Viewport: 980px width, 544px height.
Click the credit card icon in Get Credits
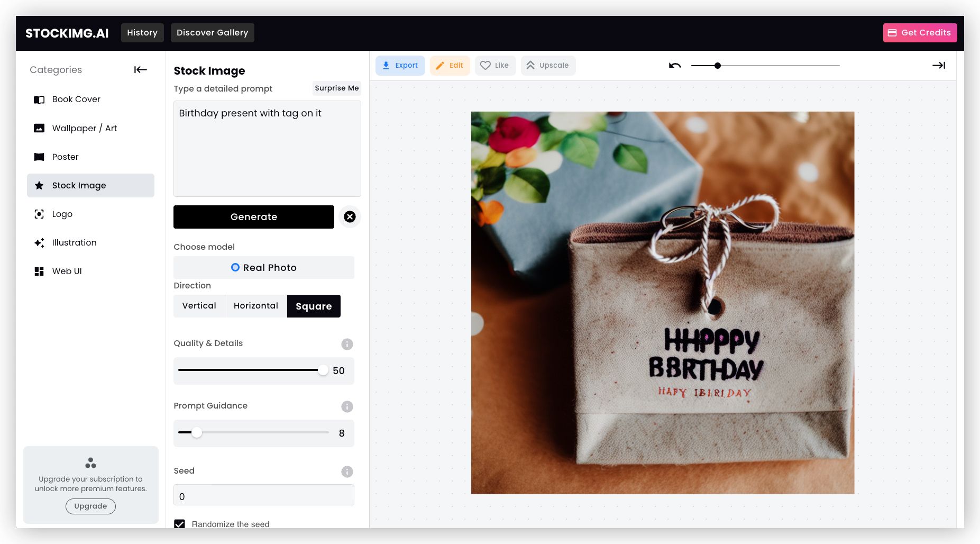(892, 33)
